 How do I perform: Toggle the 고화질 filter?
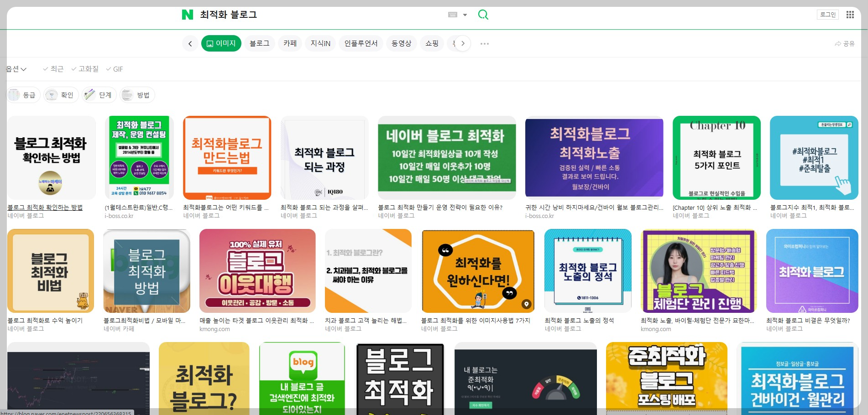coord(85,69)
